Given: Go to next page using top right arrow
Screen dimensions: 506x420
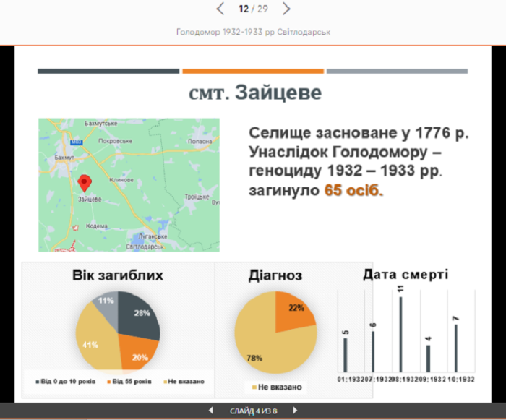Looking at the screenshot, I should (x=286, y=9).
